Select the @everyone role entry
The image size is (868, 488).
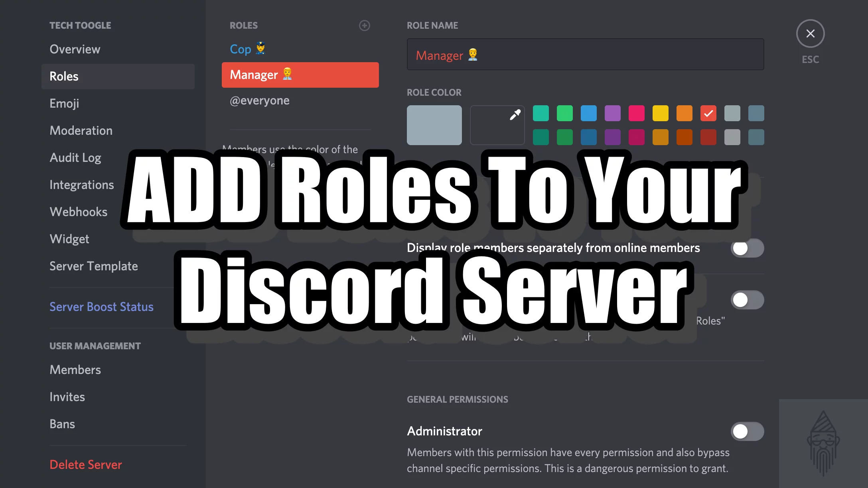(x=260, y=100)
